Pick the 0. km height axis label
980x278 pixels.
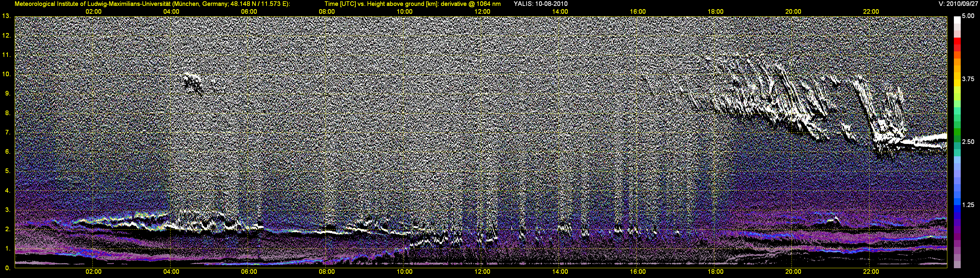tap(8, 268)
